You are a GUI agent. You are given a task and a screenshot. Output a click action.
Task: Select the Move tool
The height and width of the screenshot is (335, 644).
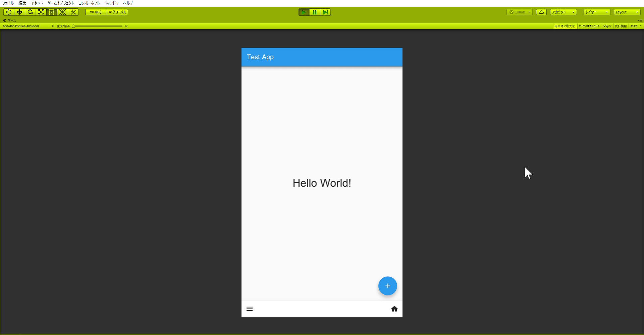coord(19,12)
